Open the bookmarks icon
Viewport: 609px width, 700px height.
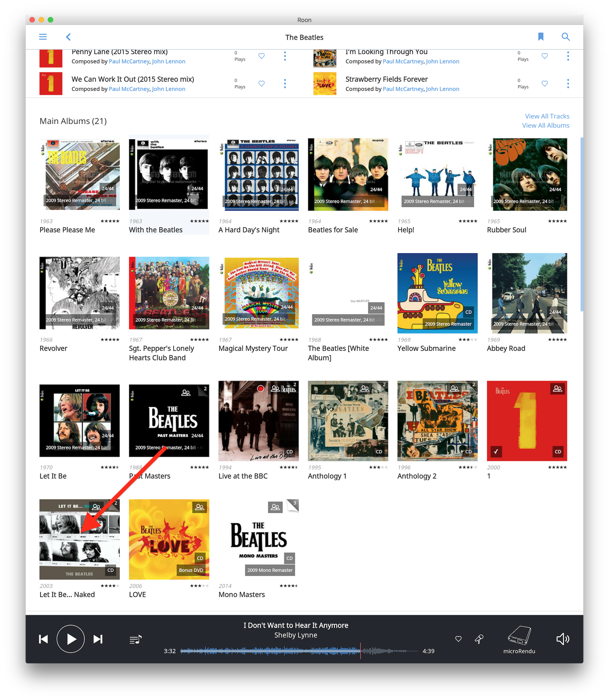coord(541,37)
